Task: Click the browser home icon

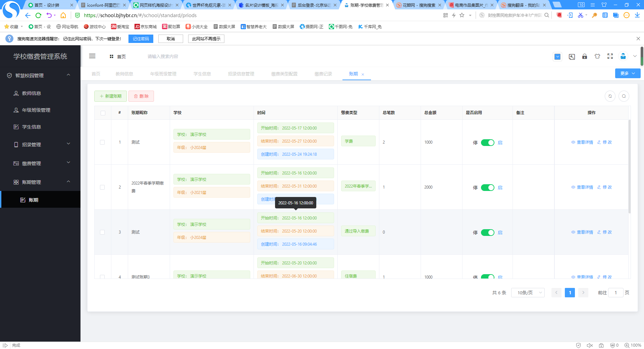Action: coord(63,15)
